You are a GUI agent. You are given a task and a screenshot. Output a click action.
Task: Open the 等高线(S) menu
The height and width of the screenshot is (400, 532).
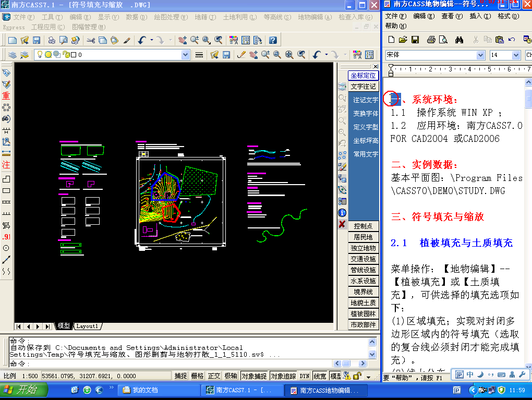pos(277,17)
